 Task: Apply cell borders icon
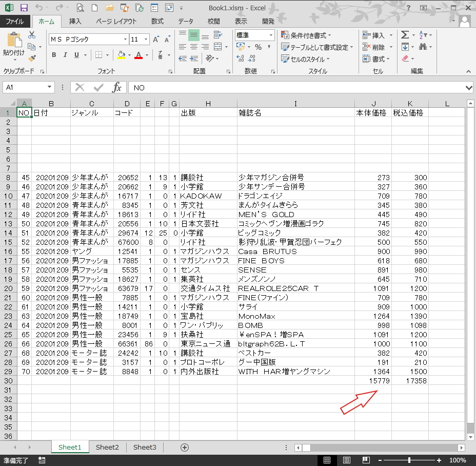[98, 55]
